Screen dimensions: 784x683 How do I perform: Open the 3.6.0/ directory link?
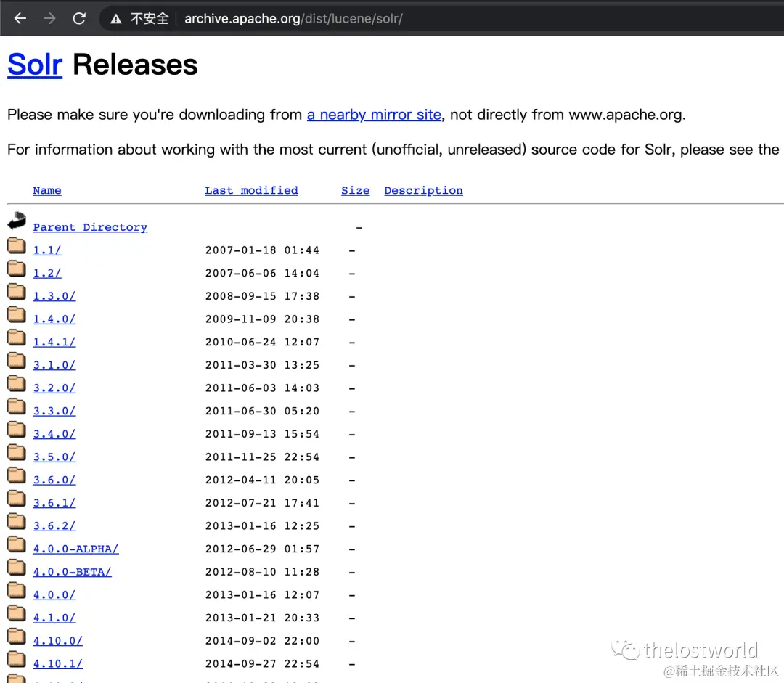click(54, 480)
